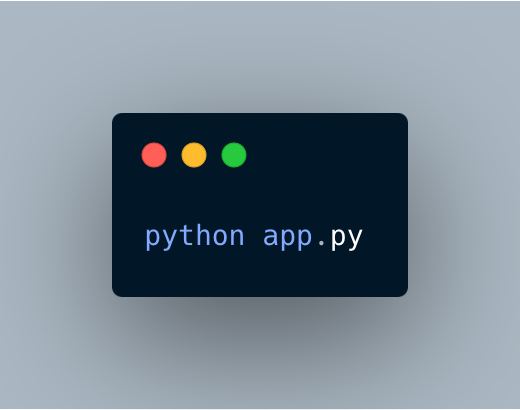The image size is (520, 410).
Task: Click the dark area right of the green dot
Action: pos(325,155)
